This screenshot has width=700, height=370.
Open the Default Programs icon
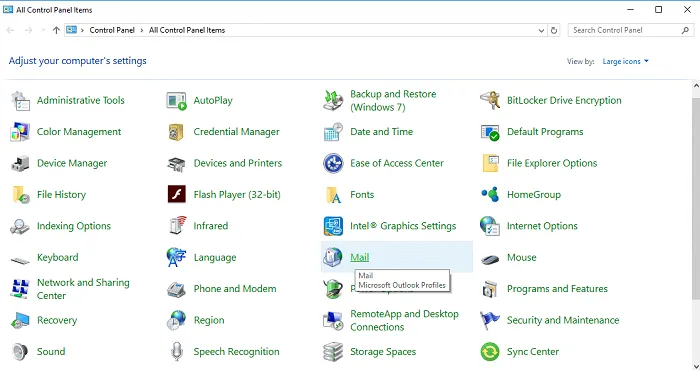[490, 132]
